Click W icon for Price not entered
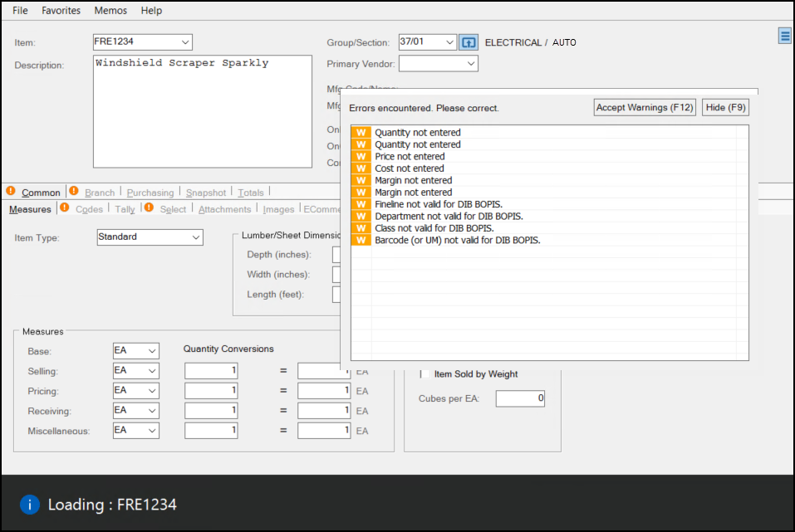 [x=361, y=157]
